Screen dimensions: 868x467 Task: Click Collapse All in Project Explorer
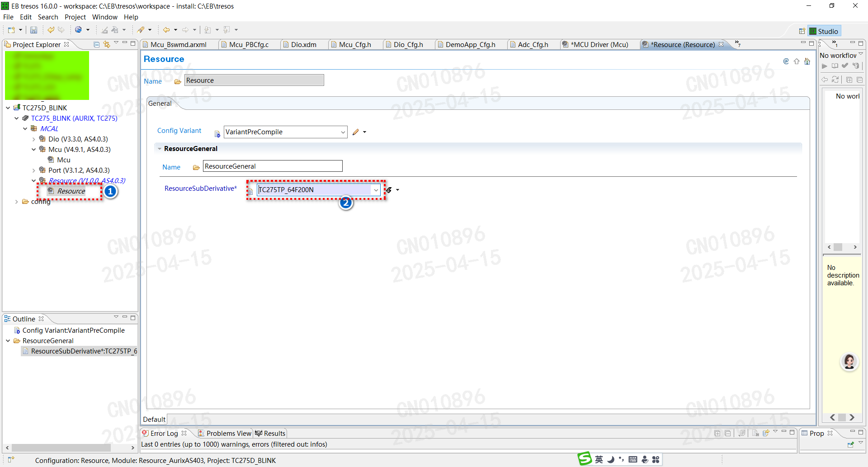pyautogui.click(x=96, y=44)
